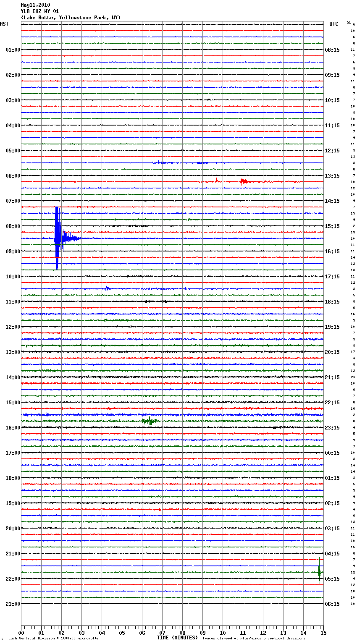Image resolution: width=357 pixels, height=644 pixels.
Task: Click the 10 minute tick label
Action: (223, 633)
